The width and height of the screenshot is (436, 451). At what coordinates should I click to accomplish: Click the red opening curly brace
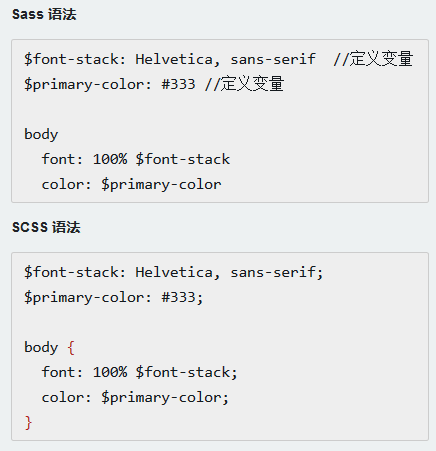pyautogui.click(x=71, y=348)
